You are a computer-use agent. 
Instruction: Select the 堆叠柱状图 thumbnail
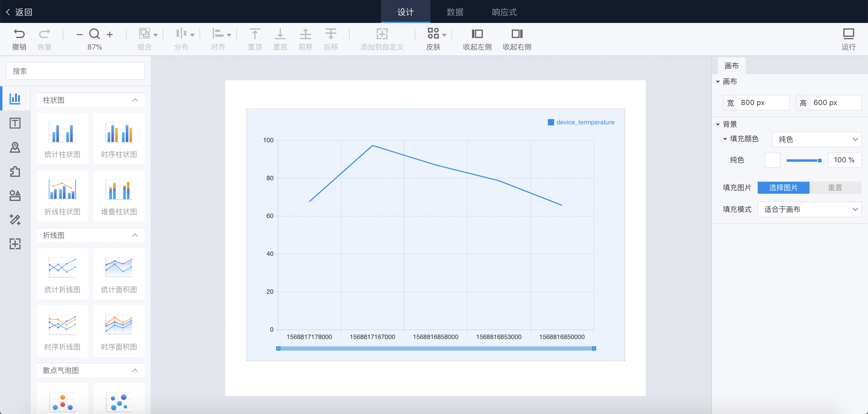pos(119,196)
